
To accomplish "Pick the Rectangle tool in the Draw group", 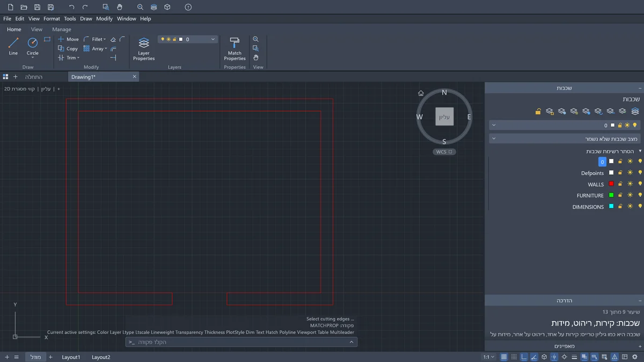I will pyautogui.click(x=47, y=39).
